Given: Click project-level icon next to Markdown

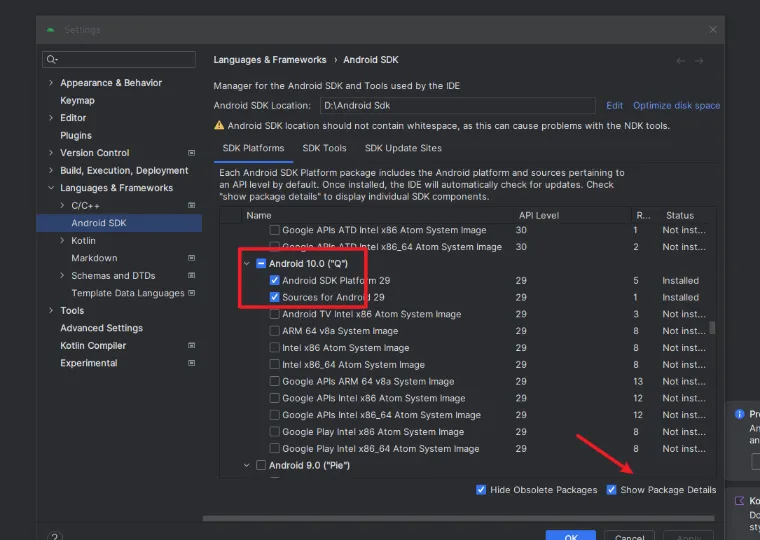Looking at the screenshot, I should tap(191, 258).
